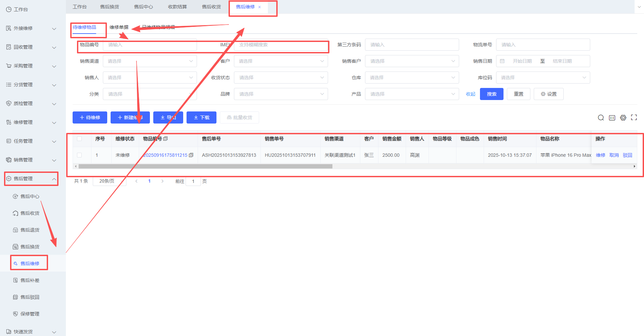This screenshot has height=336, width=644.
Task: Close the 售后维修 tab with X icon
Action: click(259, 7)
